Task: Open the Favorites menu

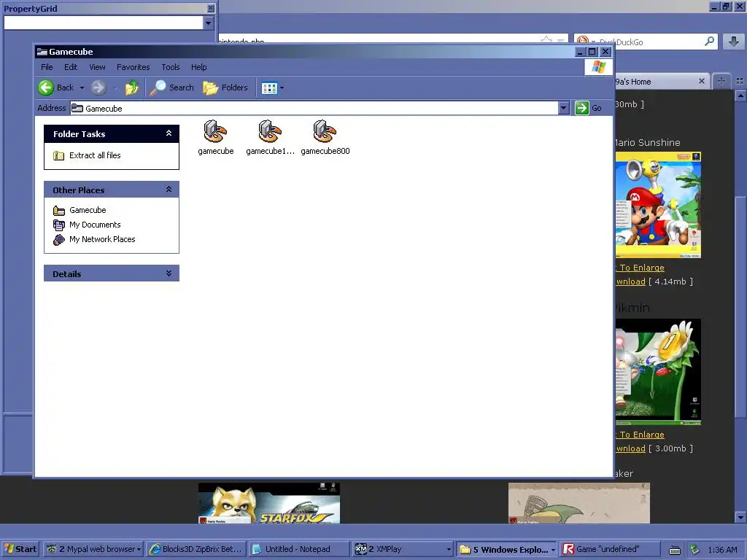Action: tap(133, 67)
